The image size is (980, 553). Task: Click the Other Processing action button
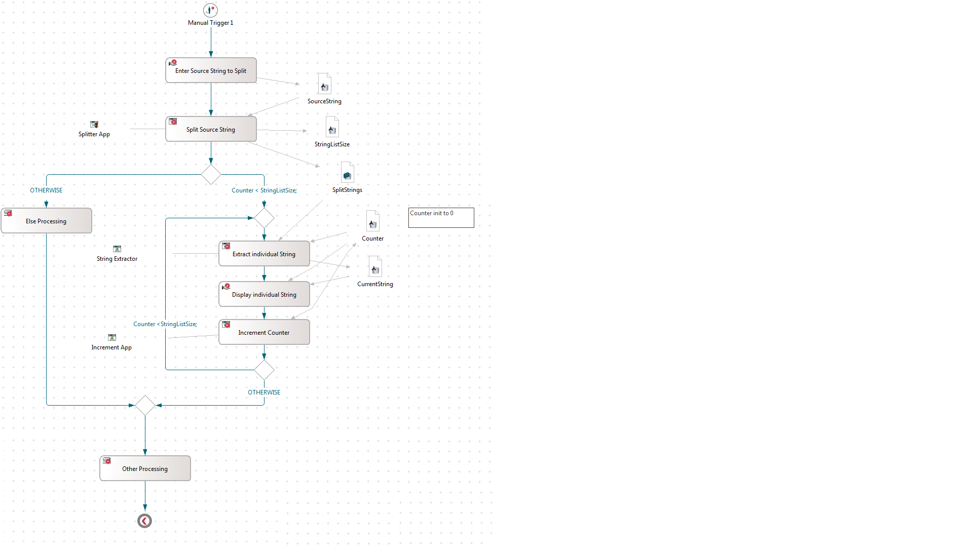tap(144, 468)
